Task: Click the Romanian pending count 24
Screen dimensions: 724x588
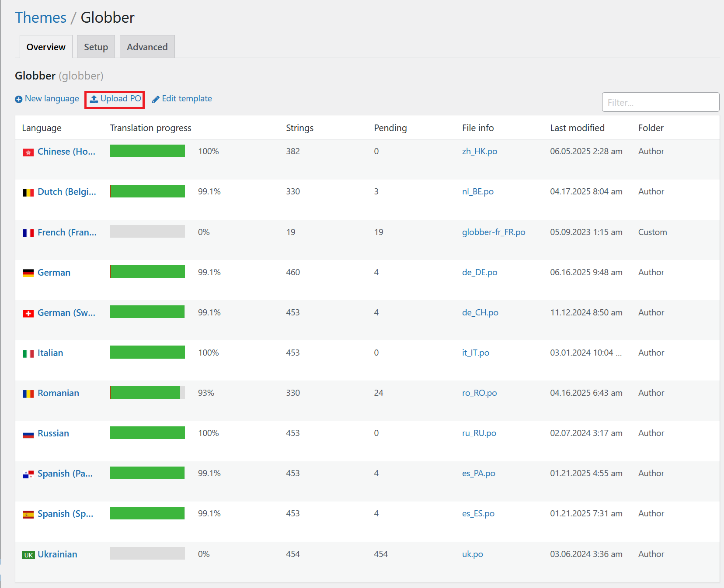Action: coord(379,393)
